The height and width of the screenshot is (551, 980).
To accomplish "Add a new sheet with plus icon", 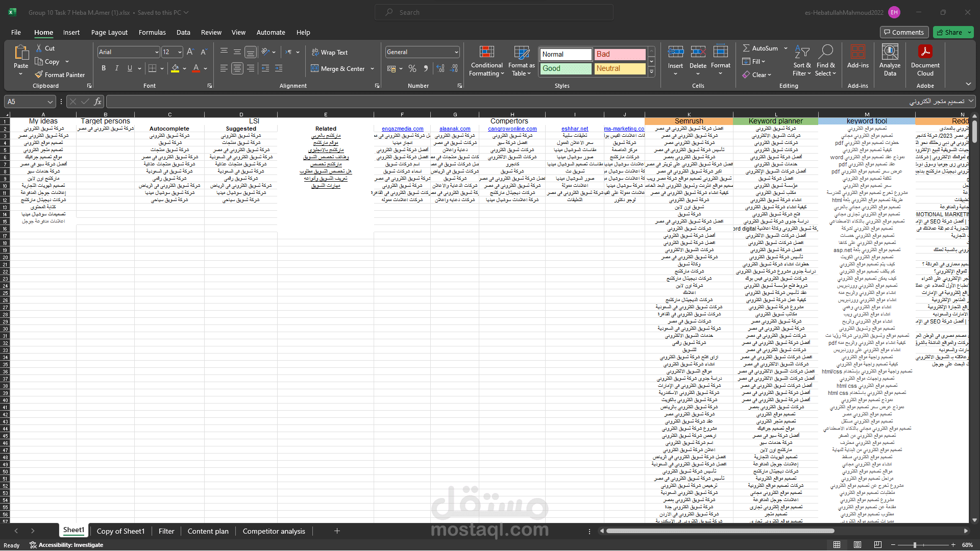I will pos(337,531).
